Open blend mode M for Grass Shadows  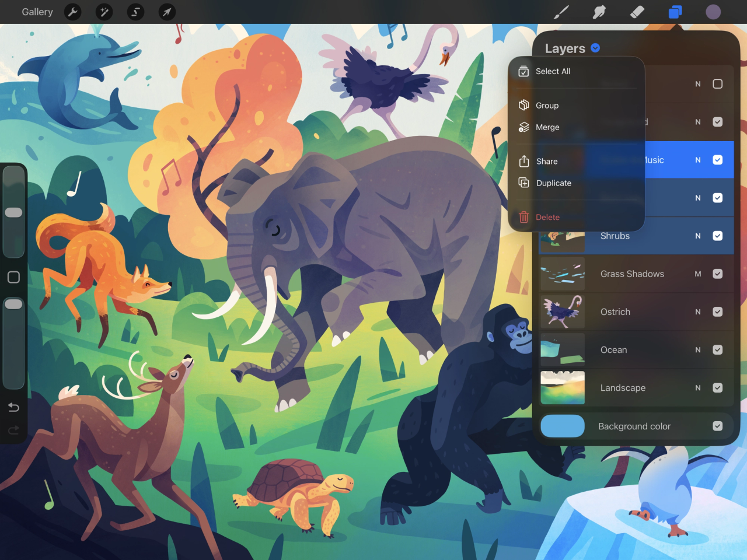pos(698,274)
